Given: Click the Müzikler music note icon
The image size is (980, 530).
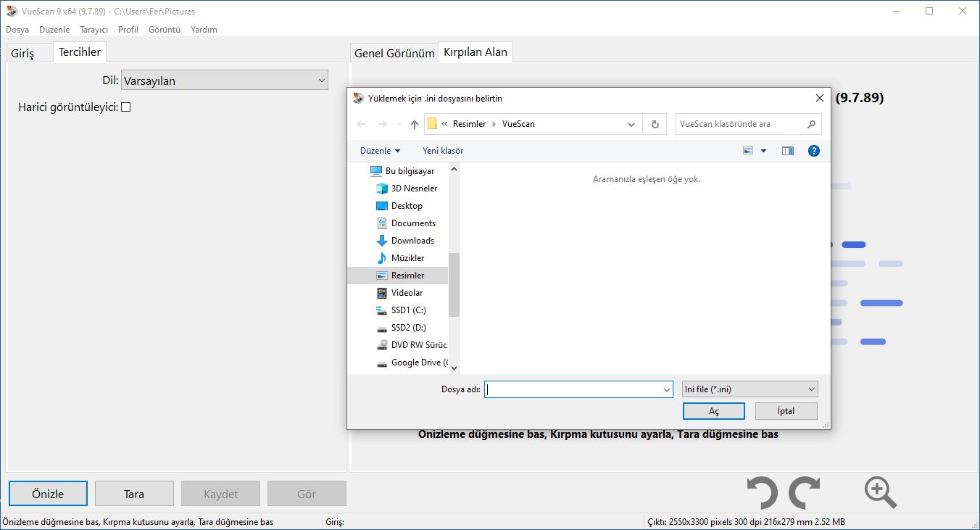Looking at the screenshot, I should (x=382, y=258).
